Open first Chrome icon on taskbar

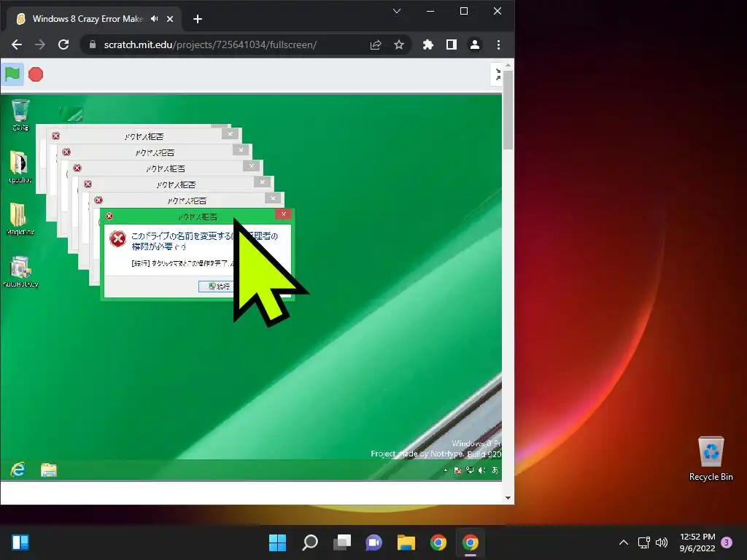(x=438, y=542)
